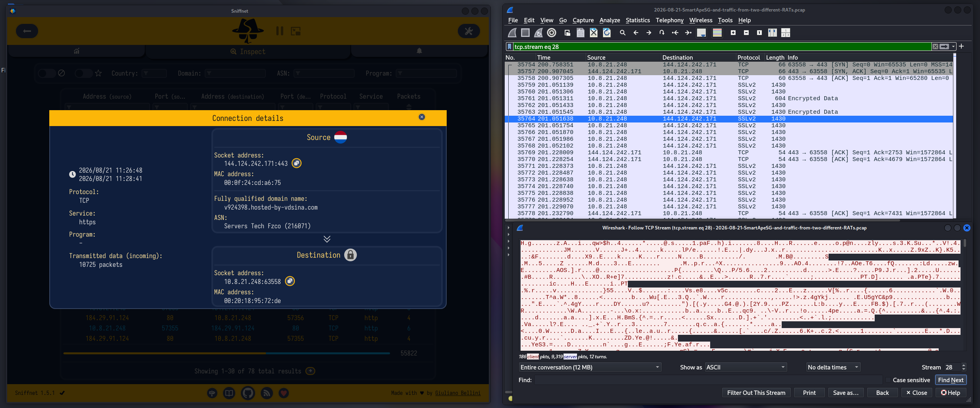Open a capture file icon in Wireshark toolbar
Viewport: 980px width, 408px height.
click(567, 33)
